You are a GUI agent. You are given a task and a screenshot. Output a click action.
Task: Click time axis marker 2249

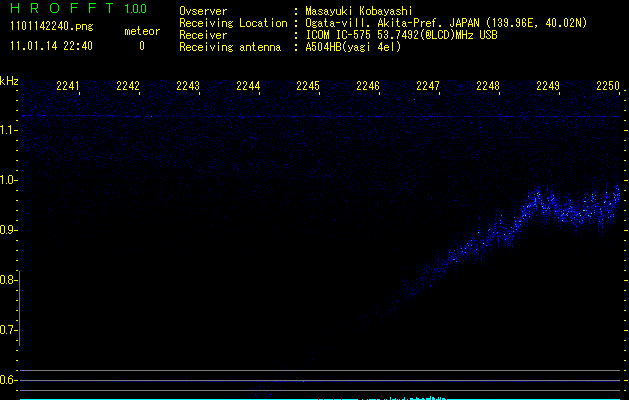(548, 86)
